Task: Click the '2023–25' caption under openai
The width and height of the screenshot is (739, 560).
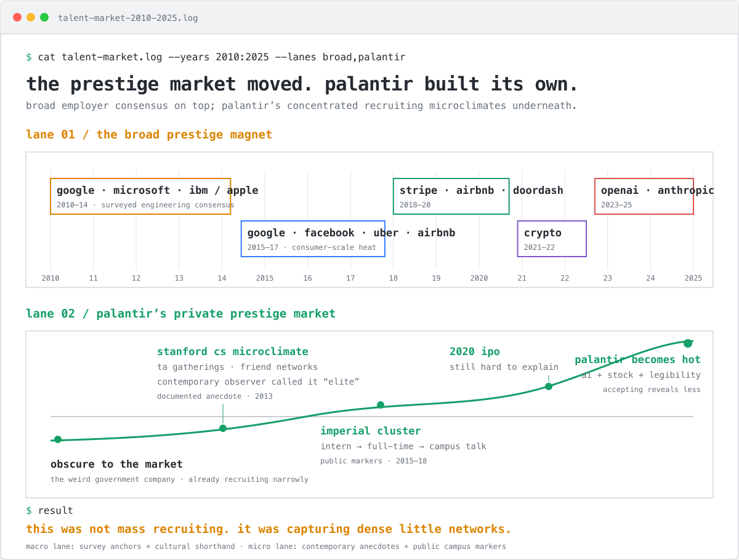Action: coord(616,205)
